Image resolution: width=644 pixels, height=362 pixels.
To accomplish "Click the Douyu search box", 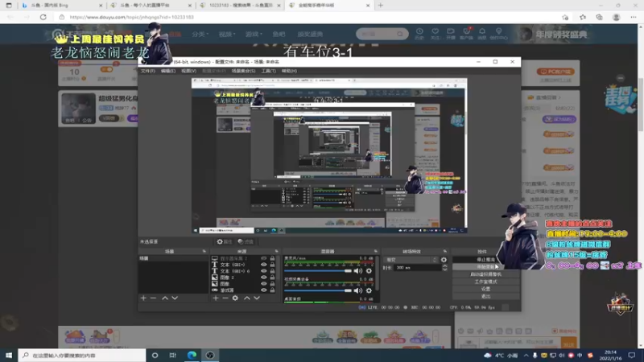I will pos(382,34).
